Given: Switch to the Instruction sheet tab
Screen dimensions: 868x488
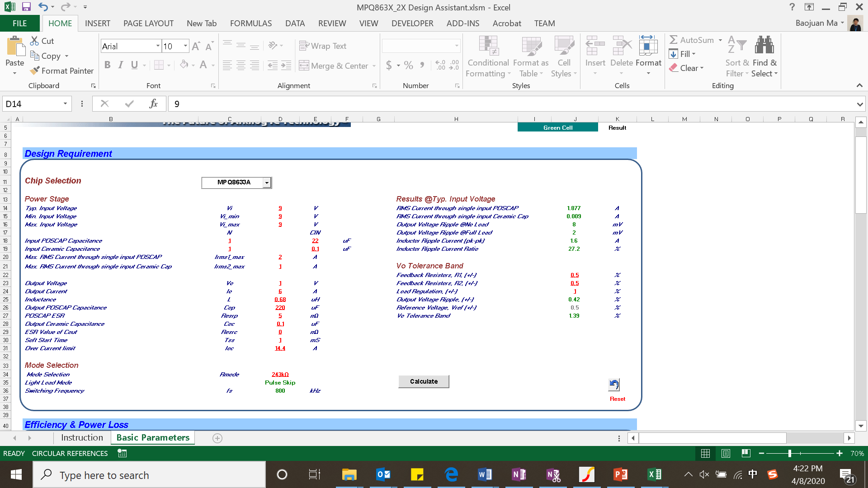Looking at the screenshot, I should pyautogui.click(x=82, y=437).
